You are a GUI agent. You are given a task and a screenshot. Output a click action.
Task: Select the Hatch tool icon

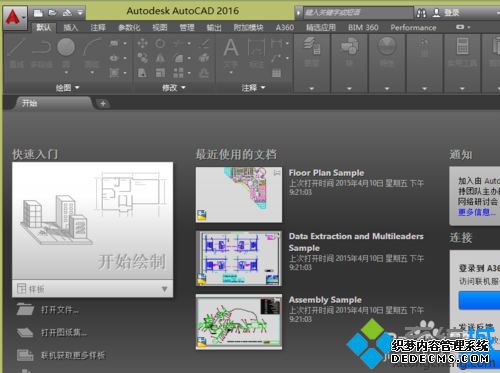click(x=114, y=72)
